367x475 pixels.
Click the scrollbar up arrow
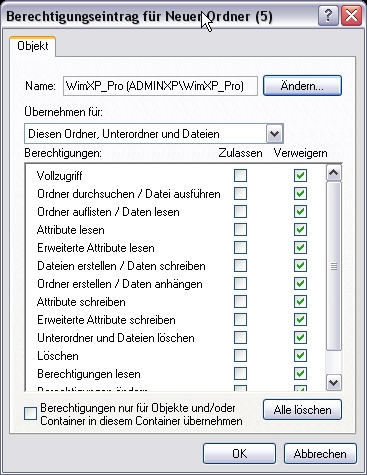[x=334, y=173]
